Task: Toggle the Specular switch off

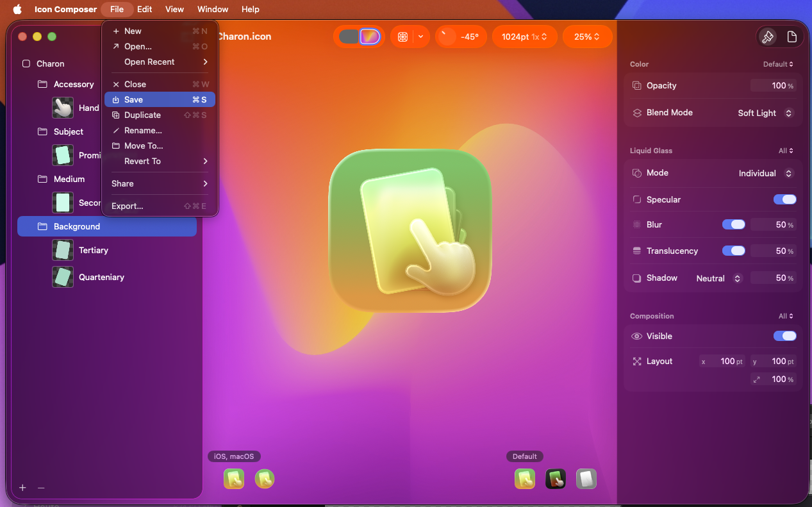Action: (784, 199)
